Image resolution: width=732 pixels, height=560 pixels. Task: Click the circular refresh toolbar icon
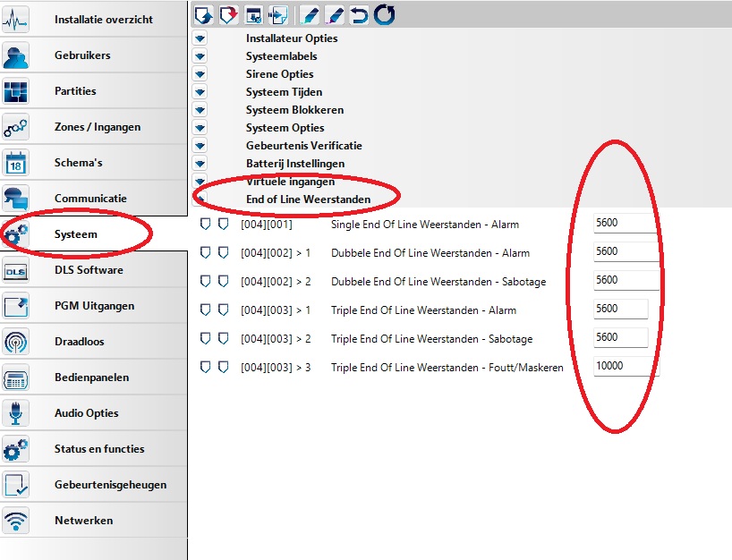pos(384,13)
